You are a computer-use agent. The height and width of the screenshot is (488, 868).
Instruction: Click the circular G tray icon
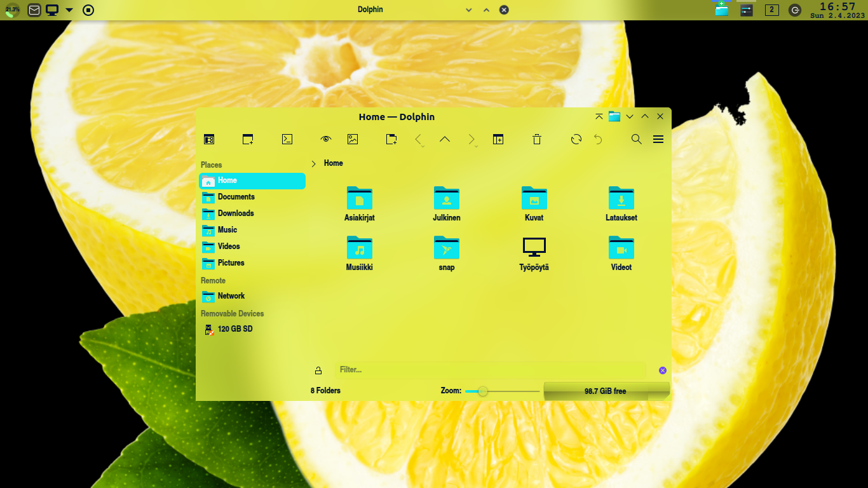pos(795,10)
